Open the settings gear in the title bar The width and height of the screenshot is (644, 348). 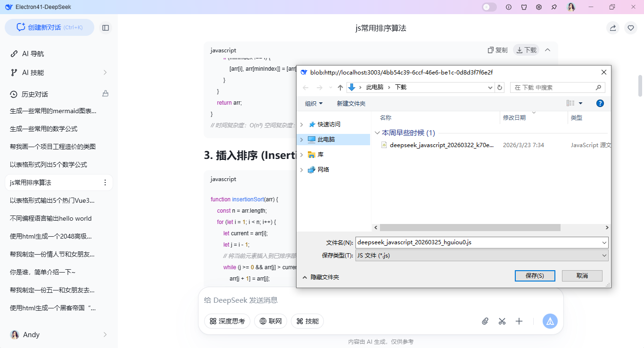pos(539,7)
